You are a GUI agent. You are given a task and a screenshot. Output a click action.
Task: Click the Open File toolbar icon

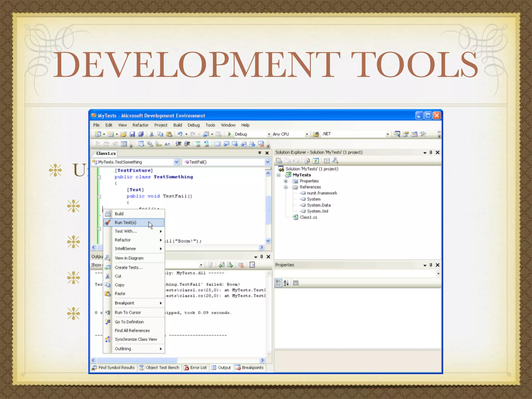123,134
